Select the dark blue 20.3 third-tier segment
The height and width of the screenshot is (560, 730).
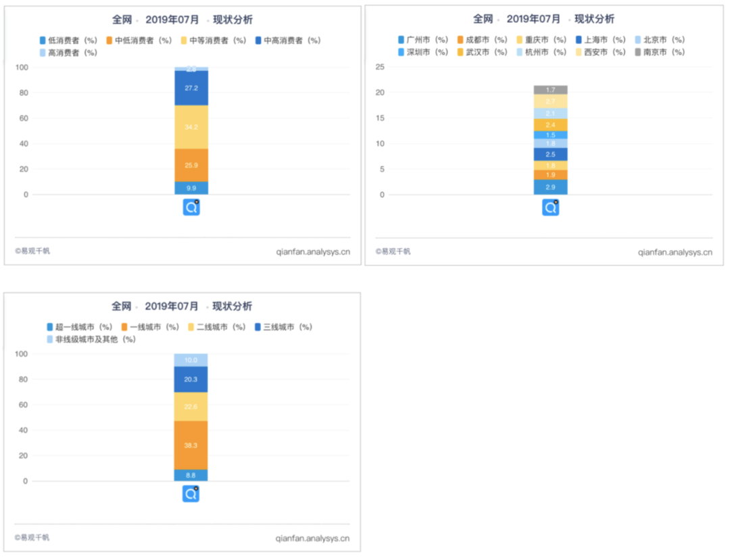tap(191, 380)
